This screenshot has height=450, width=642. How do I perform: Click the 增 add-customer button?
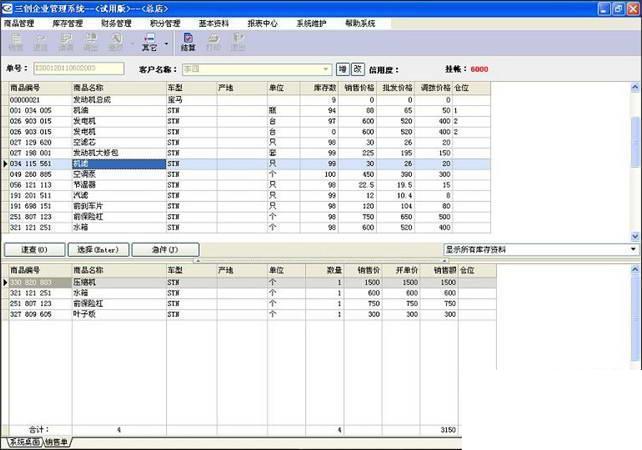pyautogui.click(x=343, y=69)
